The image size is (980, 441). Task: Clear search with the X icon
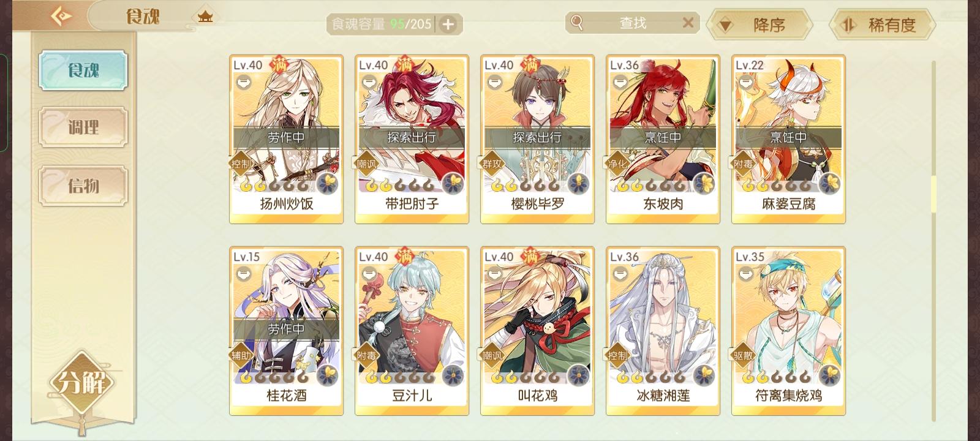coord(688,23)
